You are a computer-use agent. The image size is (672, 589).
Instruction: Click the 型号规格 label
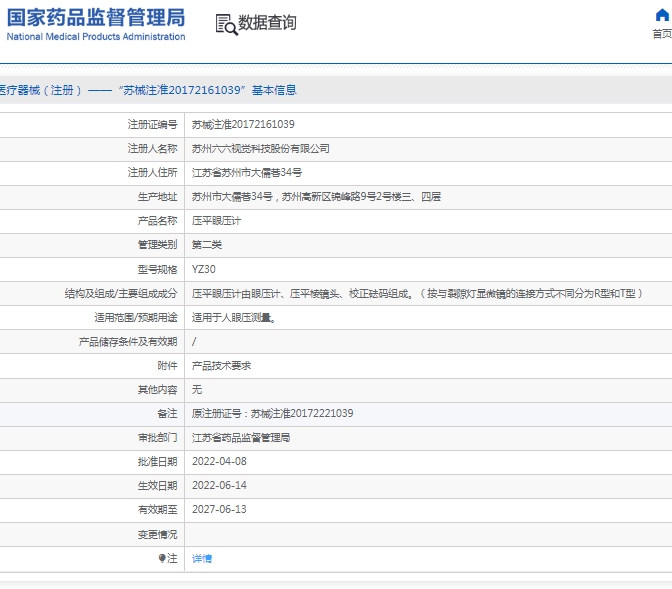pyautogui.click(x=157, y=269)
